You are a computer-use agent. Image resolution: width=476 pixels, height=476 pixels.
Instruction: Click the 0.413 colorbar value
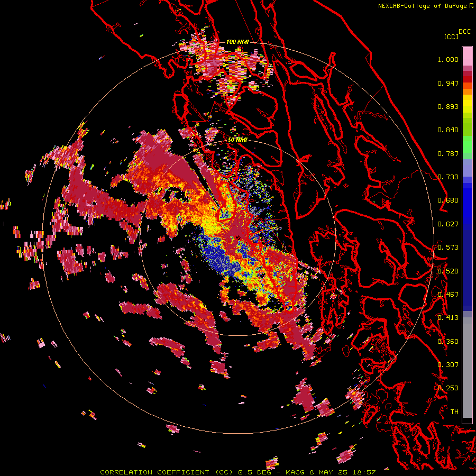pyautogui.click(x=448, y=318)
